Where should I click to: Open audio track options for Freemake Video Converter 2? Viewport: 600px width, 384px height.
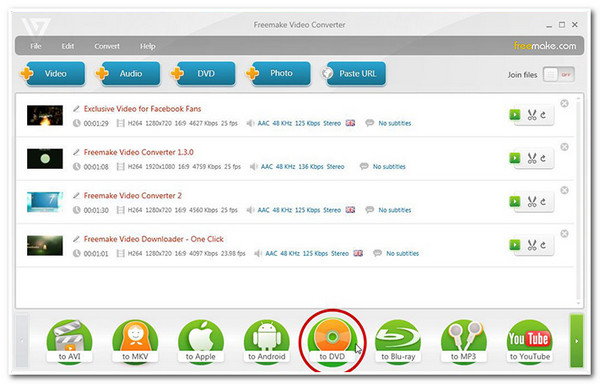[301, 210]
